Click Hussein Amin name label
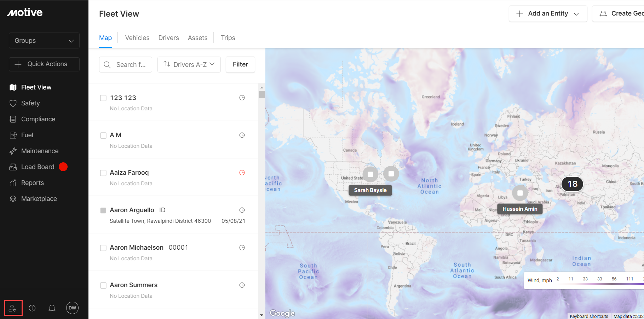 coord(520,209)
